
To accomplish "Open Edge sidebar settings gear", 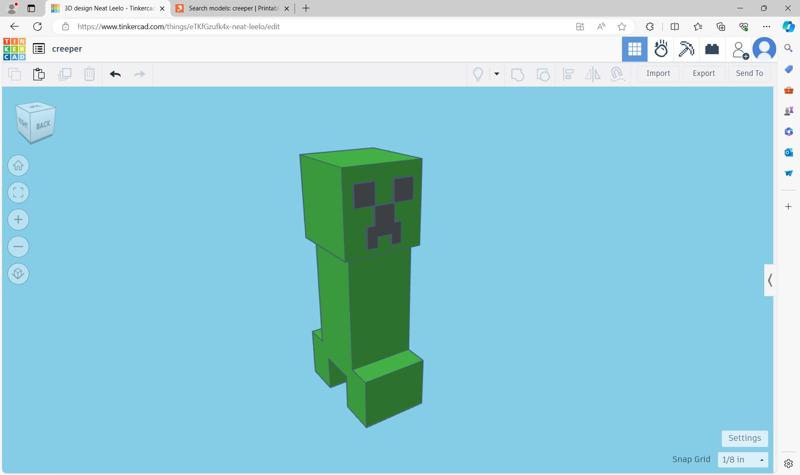I will coord(788,463).
